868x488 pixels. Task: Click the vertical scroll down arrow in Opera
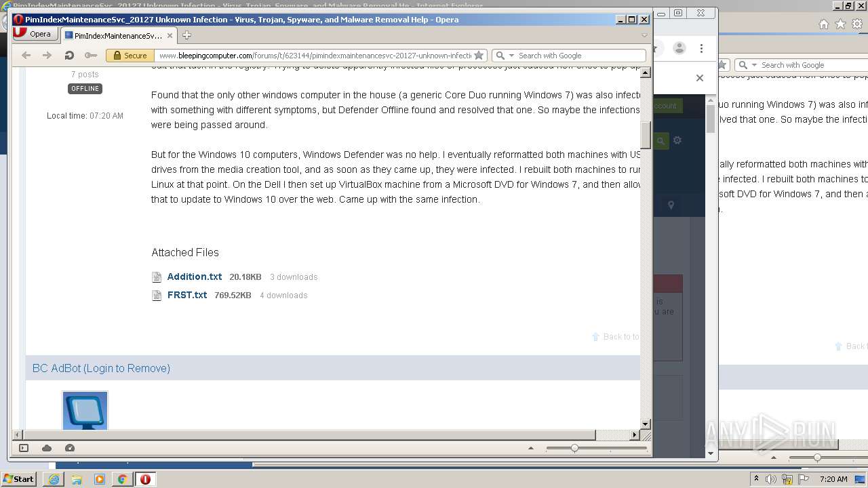point(646,424)
